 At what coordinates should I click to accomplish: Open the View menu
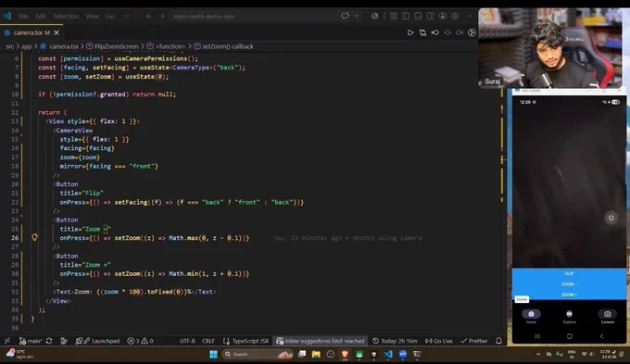coord(92,16)
